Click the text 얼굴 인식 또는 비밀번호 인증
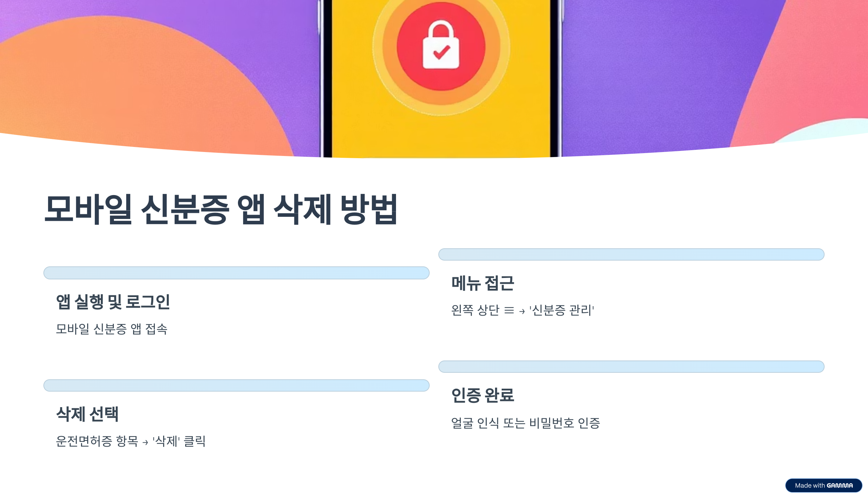The width and height of the screenshot is (868, 498). point(526,423)
